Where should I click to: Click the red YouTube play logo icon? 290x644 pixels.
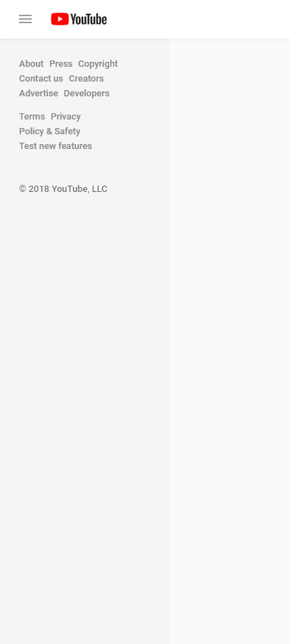click(60, 19)
